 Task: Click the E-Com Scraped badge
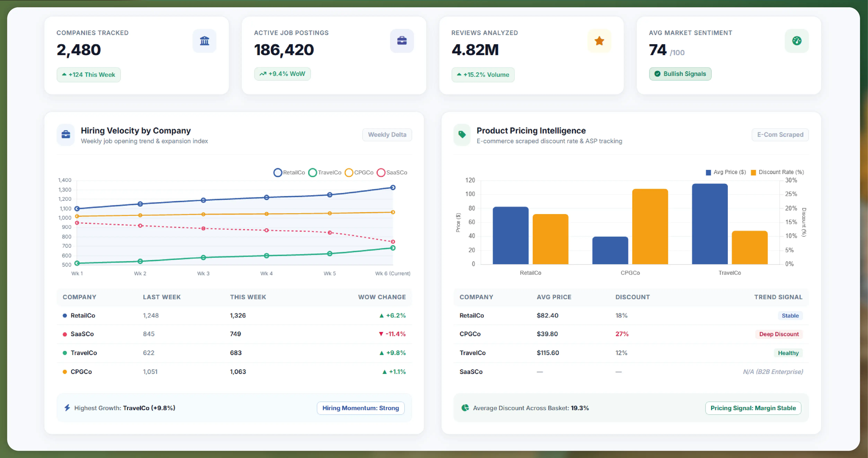[780, 135]
